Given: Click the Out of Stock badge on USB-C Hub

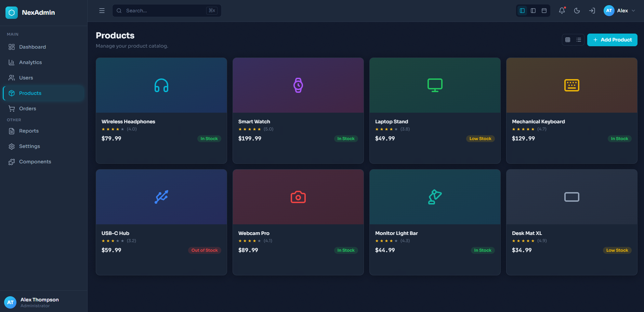Looking at the screenshot, I should coord(205,250).
